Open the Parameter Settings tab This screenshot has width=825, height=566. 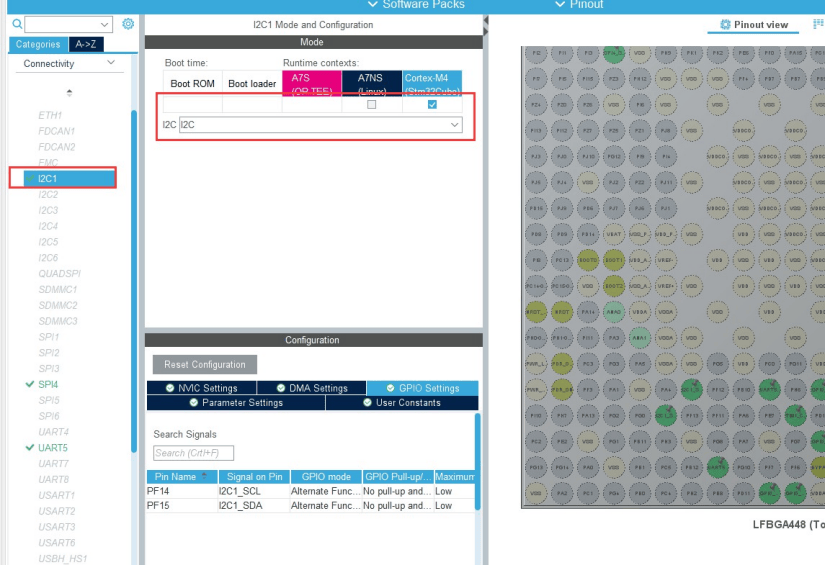pyautogui.click(x=236, y=402)
